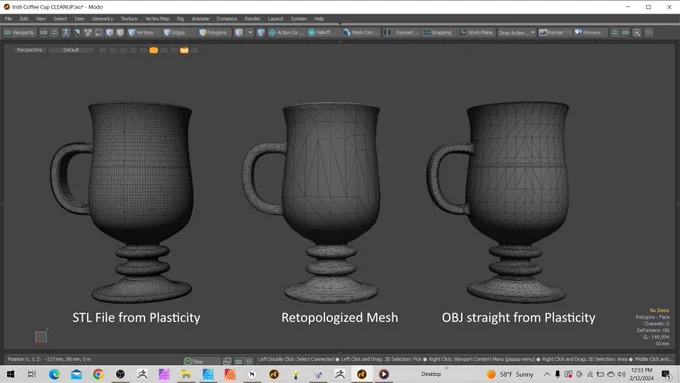Open the Geometry menu
The height and width of the screenshot is (383, 680).
tap(102, 19)
